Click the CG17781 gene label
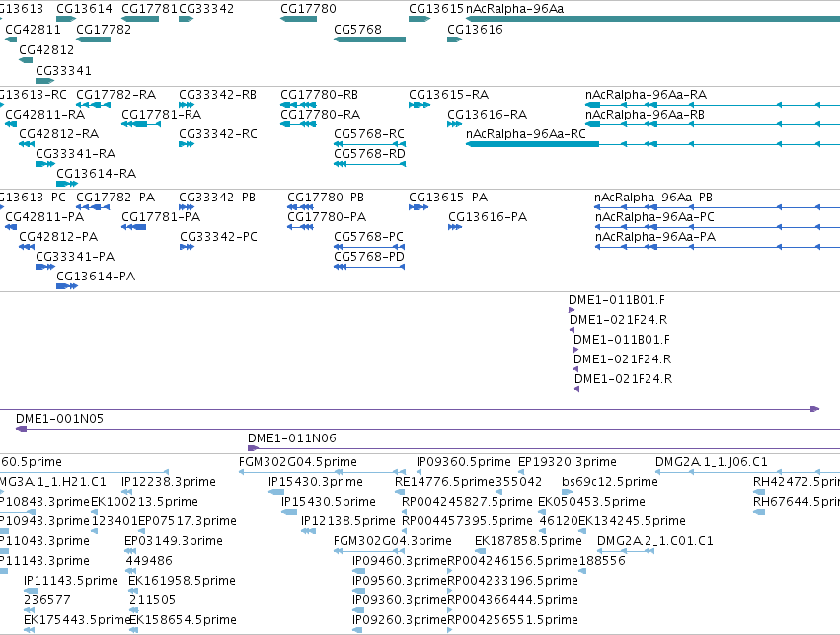The height and width of the screenshot is (635, 840). [149, 9]
